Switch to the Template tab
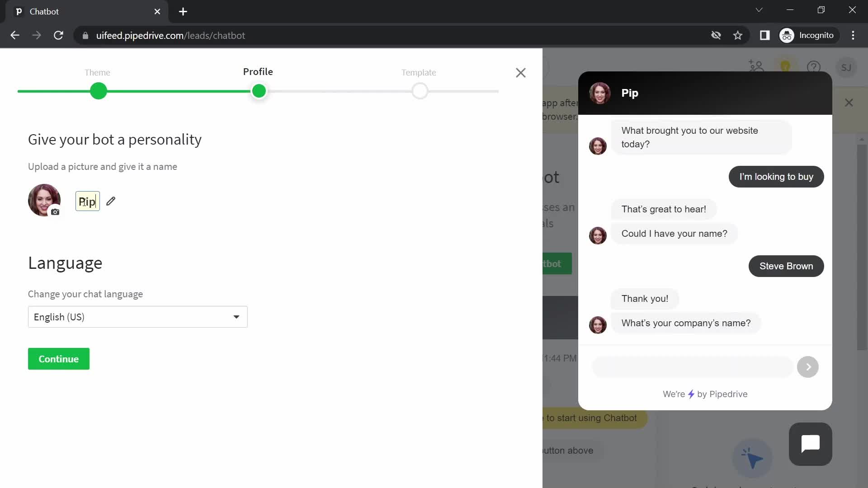The height and width of the screenshot is (488, 868). (x=419, y=72)
